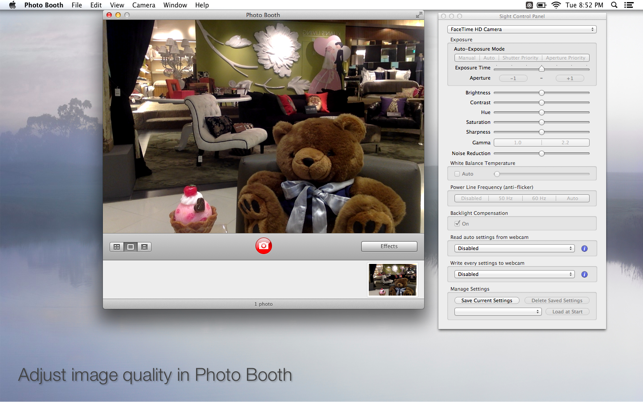Select Auto auto-exposure mode
Viewport: 643px width, 402px height.
(x=489, y=58)
